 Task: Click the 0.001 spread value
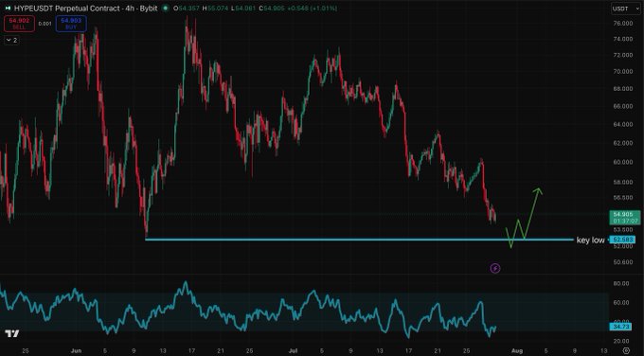(x=45, y=24)
